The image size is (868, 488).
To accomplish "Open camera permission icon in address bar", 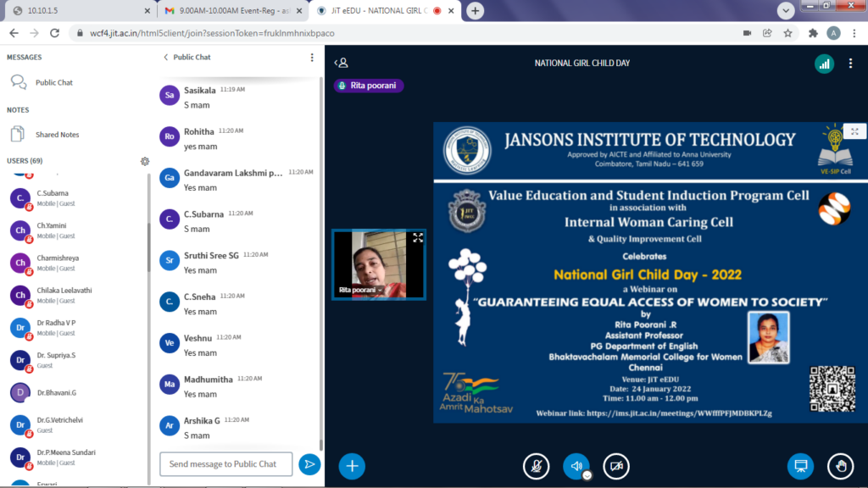I will point(747,33).
